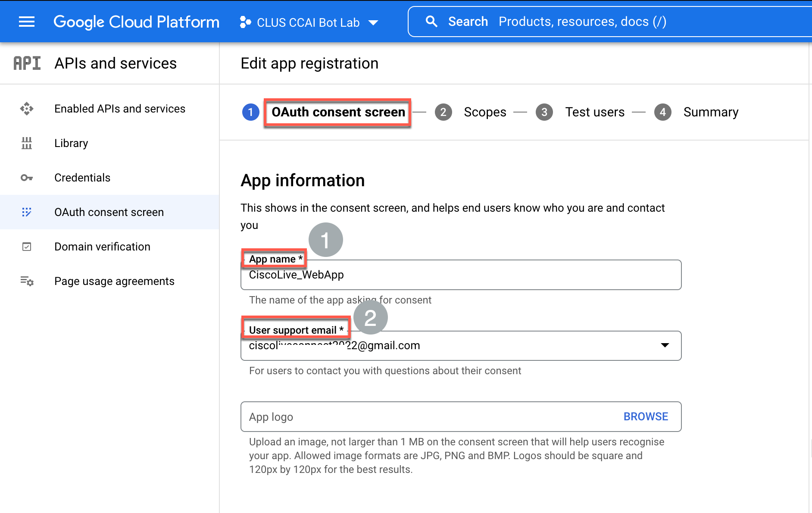Click the App logo upload field
The width and height of the screenshot is (812, 513).
point(461,417)
